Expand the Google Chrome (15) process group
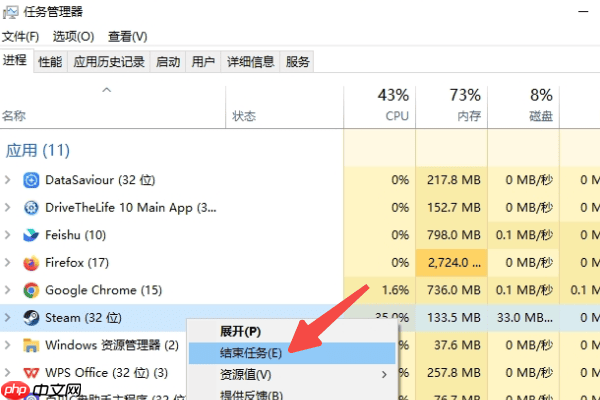Image resolution: width=600 pixels, height=400 pixels. tap(7, 290)
